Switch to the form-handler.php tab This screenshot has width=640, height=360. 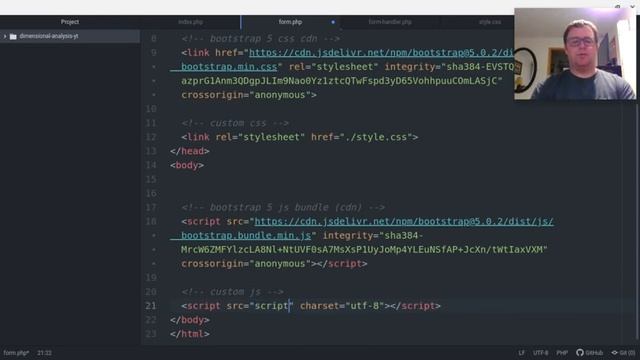pos(390,22)
